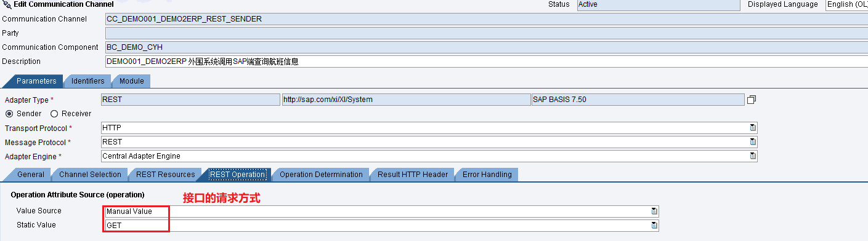Click the Status field showing Active
Screen dimensions: 868x241
(659, 5)
